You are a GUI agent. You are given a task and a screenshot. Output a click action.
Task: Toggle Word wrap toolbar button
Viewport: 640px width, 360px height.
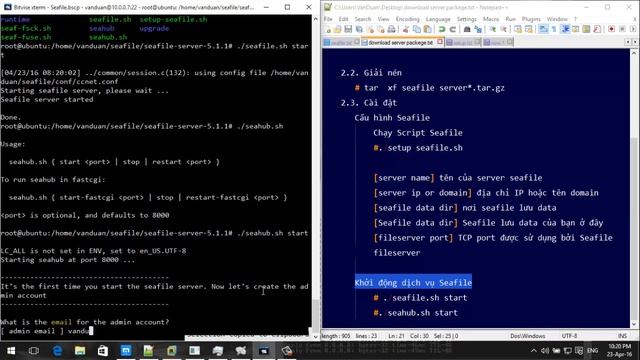coord(543,29)
